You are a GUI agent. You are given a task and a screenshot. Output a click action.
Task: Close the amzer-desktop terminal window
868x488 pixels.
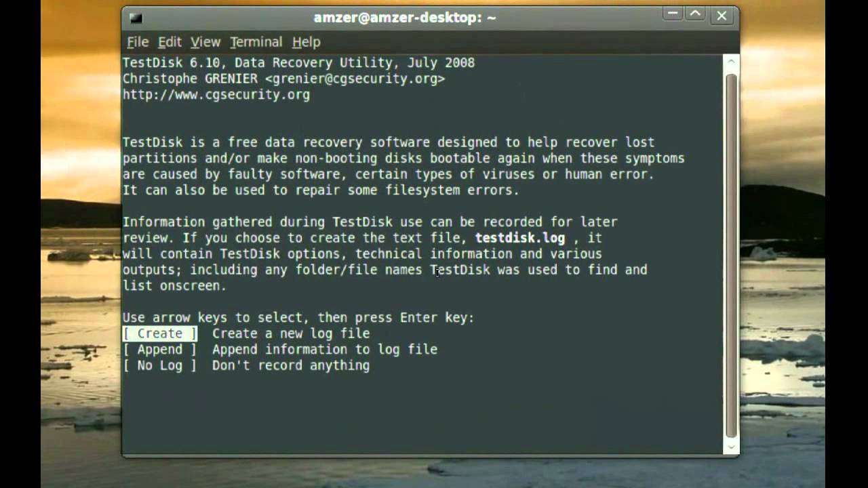(722, 16)
